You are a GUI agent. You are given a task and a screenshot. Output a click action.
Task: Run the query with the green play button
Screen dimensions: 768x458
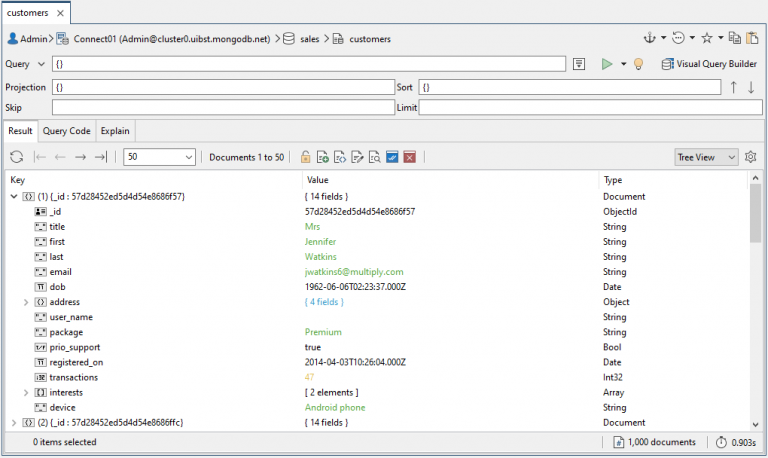[x=606, y=64]
